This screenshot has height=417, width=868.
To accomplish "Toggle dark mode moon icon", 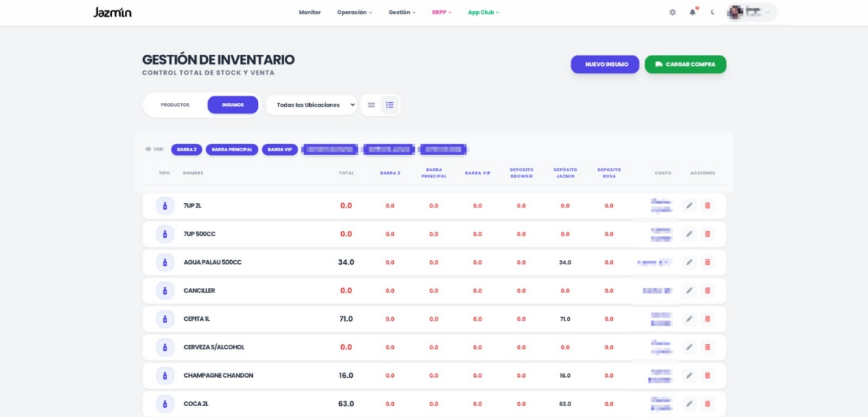I will pos(713,12).
